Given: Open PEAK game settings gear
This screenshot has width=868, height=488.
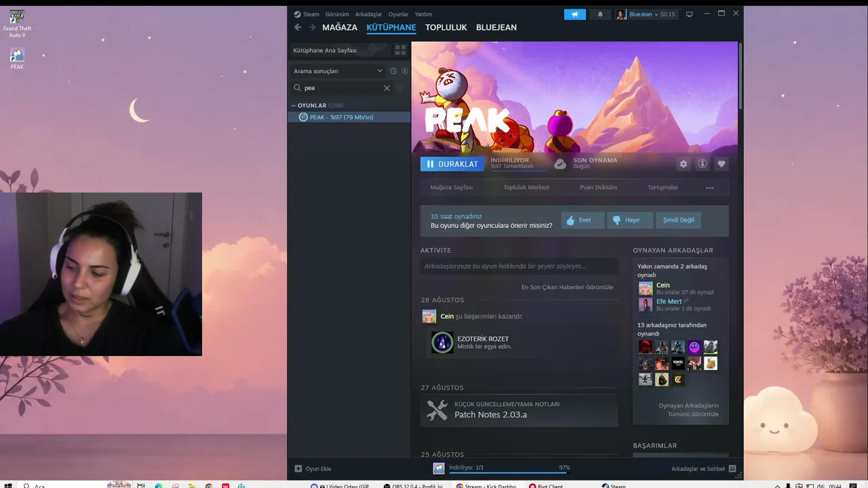Looking at the screenshot, I should point(684,164).
